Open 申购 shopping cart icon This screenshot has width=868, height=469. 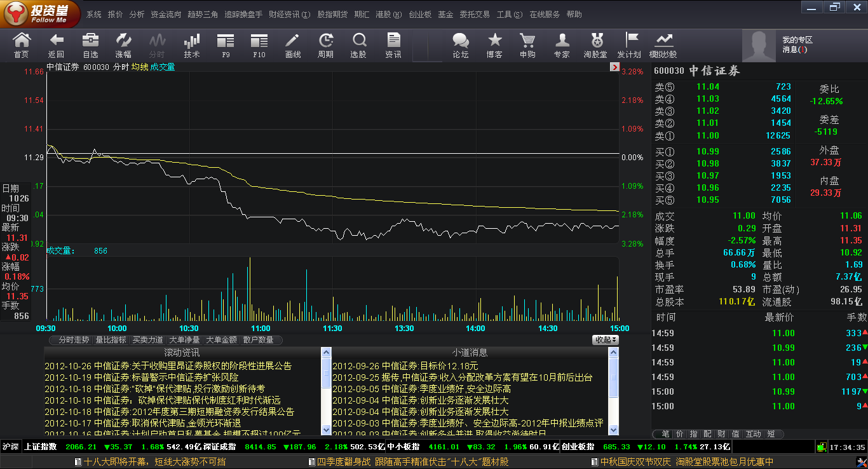point(527,45)
